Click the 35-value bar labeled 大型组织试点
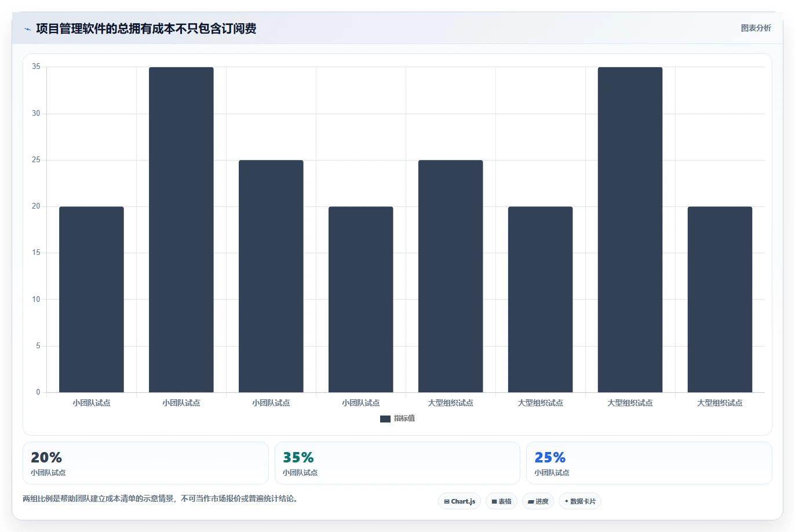The image size is (795, 532). (x=630, y=229)
